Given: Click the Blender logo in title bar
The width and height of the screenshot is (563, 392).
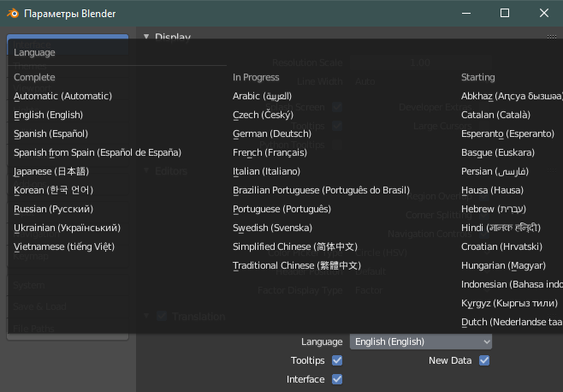Looking at the screenshot, I should tap(12, 14).
